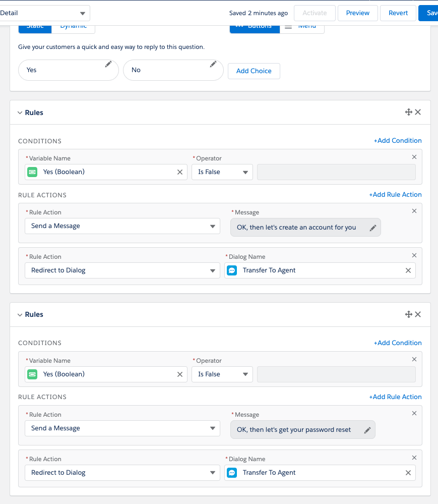Edit the No choice with pencil icon
438x504 pixels.
(x=213, y=64)
